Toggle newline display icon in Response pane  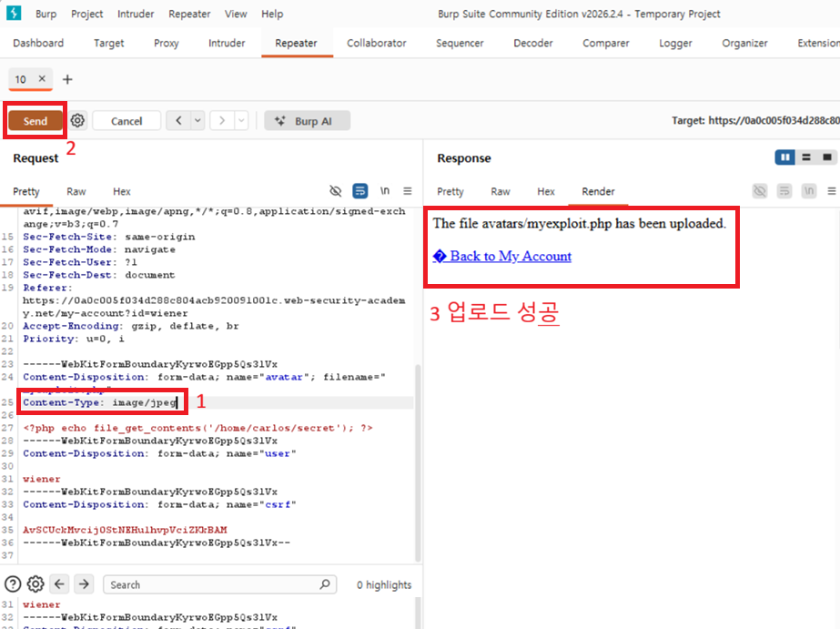tap(809, 191)
